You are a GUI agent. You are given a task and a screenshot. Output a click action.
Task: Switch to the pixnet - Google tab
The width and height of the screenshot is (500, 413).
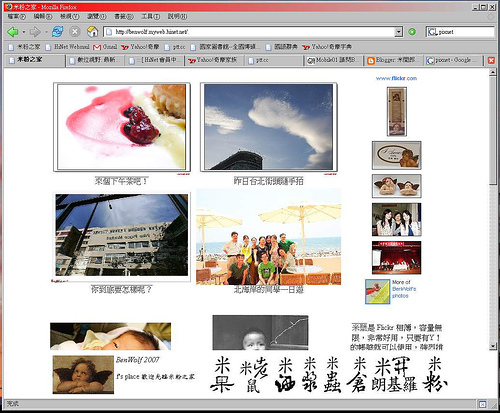(453, 60)
